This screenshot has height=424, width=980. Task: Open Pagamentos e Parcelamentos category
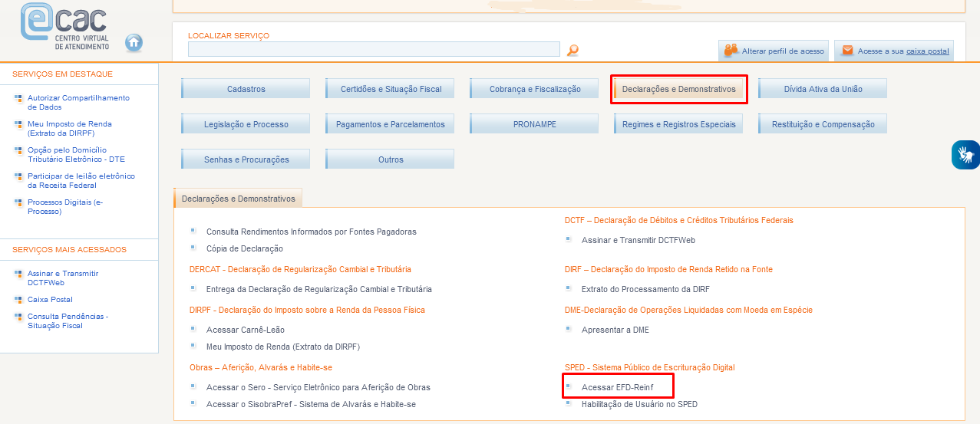click(390, 124)
